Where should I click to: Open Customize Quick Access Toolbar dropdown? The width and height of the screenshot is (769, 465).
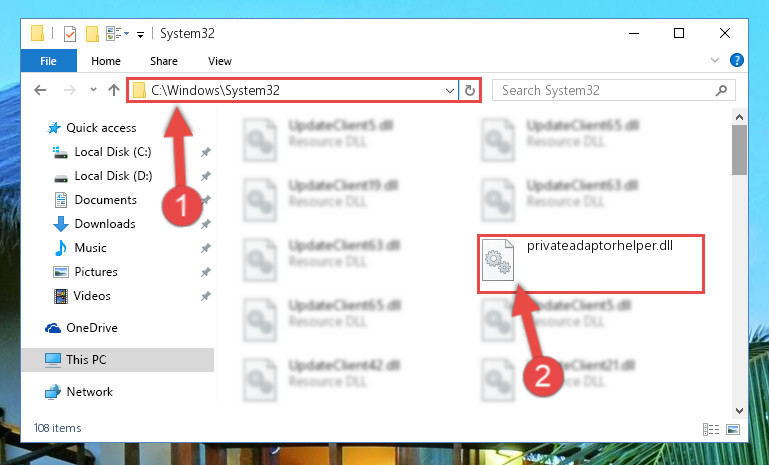tap(140, 34)
